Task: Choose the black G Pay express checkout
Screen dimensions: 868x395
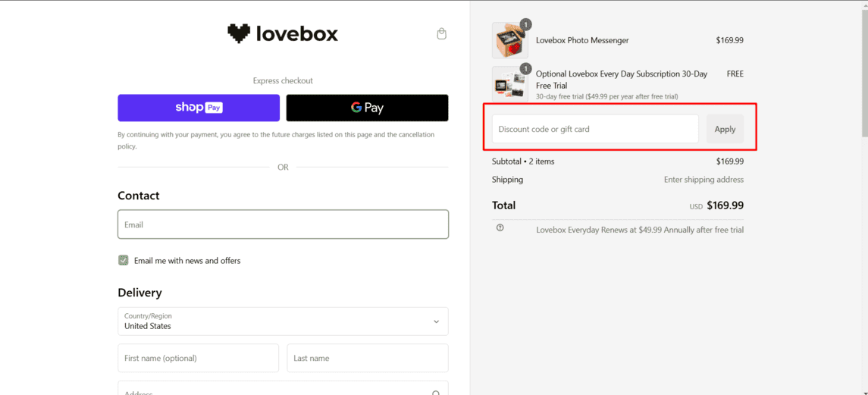Action: [367, 108]
